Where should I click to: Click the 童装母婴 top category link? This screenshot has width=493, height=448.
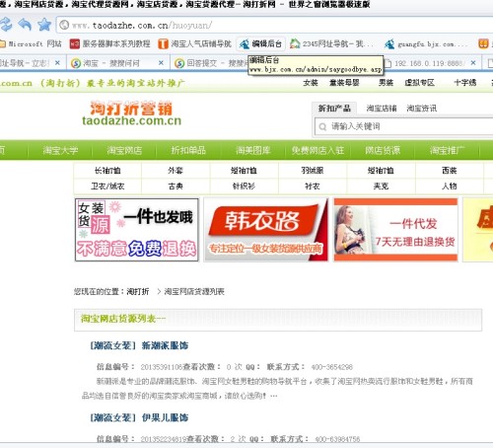344,83
